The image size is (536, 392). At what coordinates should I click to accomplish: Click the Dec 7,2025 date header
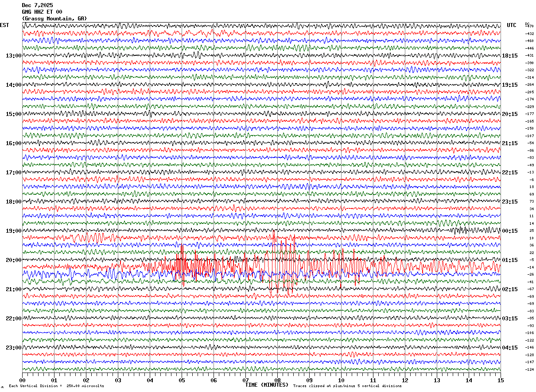(x=37, y=5)
